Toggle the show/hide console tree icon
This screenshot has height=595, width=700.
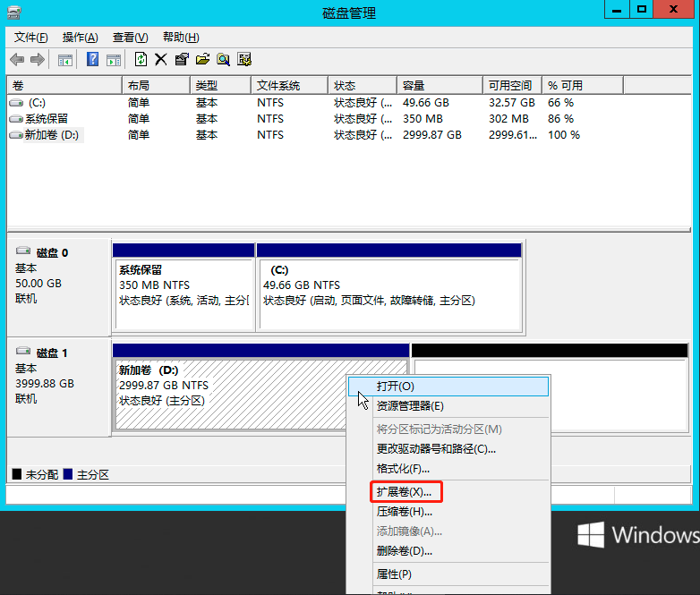(x=65, y=59)
